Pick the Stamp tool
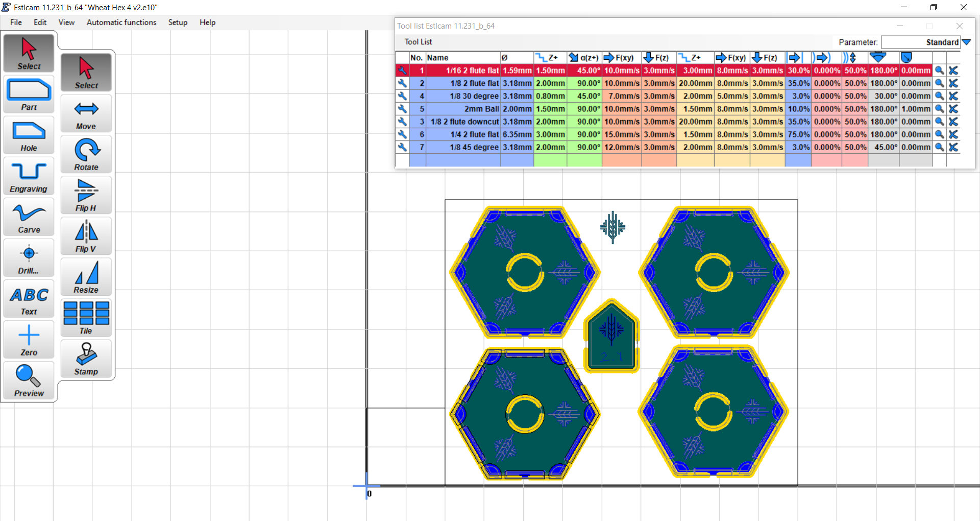This screenshot has height=521, width=980. (86, 359)
